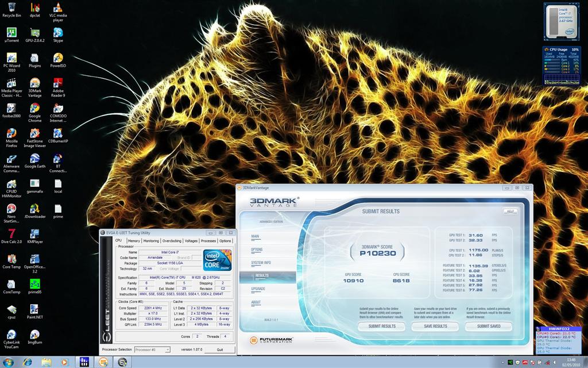Open the Main section in 3DMark Vantage
The image size is (588, 368).
pyautogui.click(x=256, y=236)
